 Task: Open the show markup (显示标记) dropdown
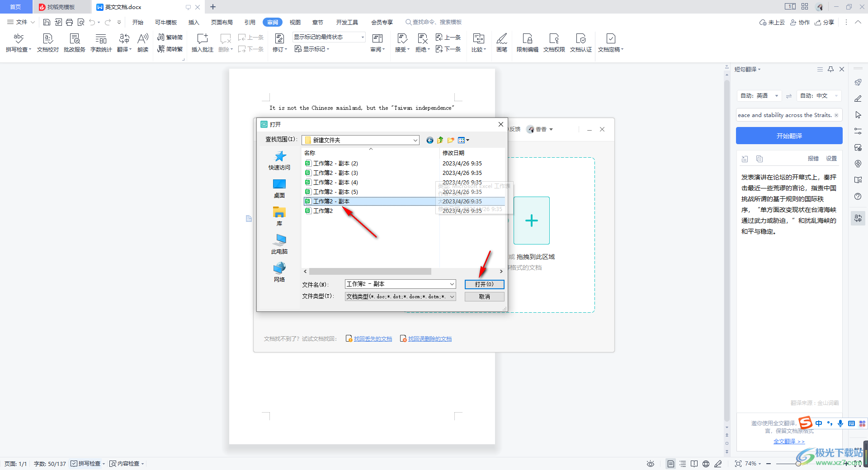(x=312, y=49)
